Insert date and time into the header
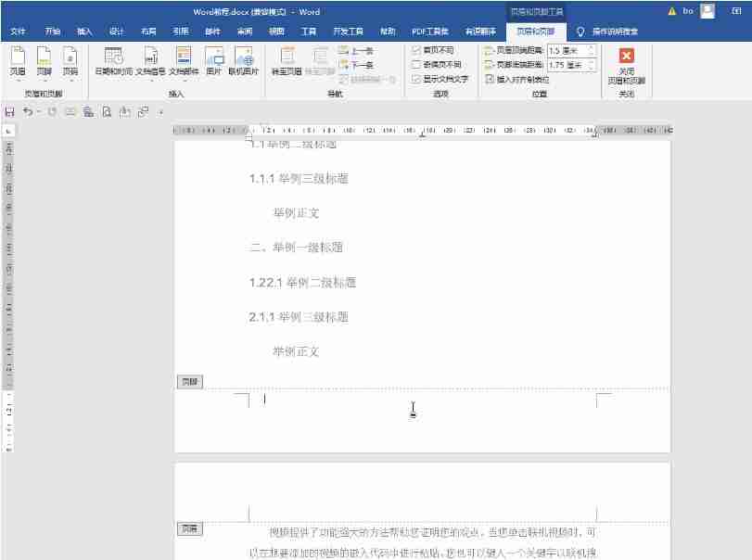The height and width of the screenshot is (560, 752). tap(113, 63)
